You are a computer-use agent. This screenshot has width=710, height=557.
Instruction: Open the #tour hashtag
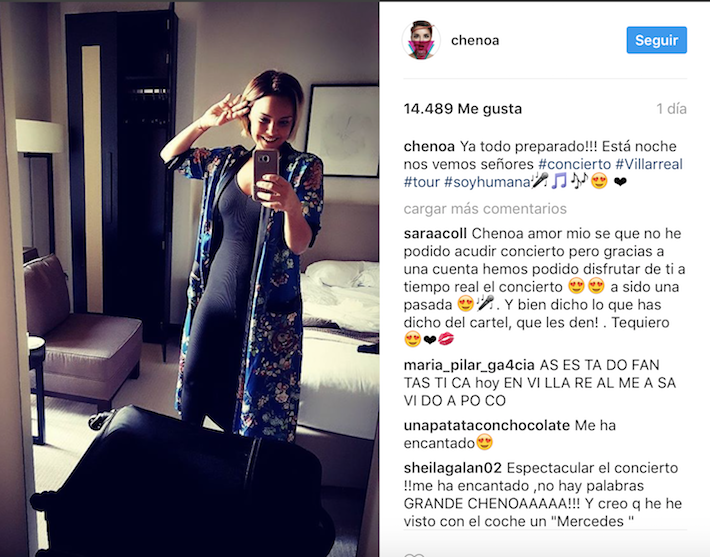[422, 182]
